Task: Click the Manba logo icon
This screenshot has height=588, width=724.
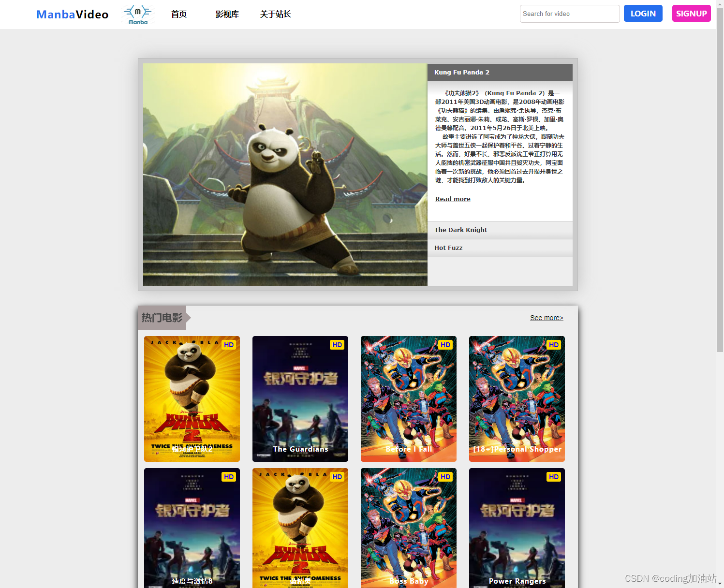Action: [x=138, y=15]
